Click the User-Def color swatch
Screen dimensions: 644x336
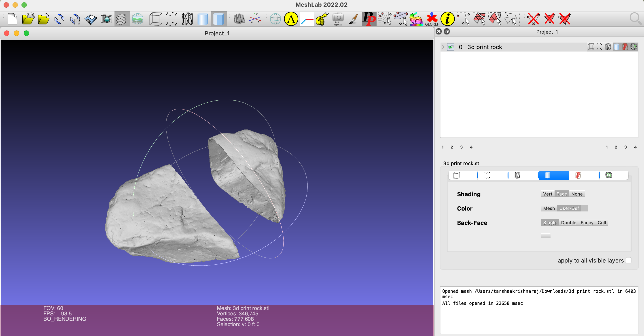[585, 208]
